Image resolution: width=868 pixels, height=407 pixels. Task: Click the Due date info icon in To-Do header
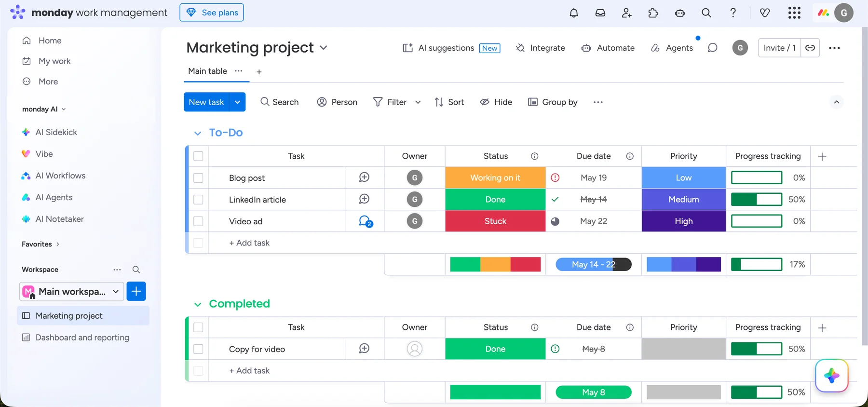pos(630,156)
